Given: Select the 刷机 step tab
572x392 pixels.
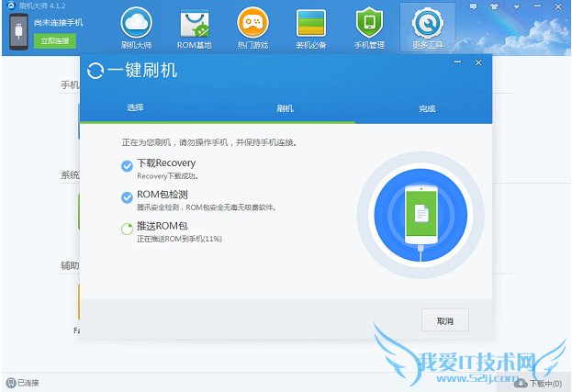Looking at the screenshot, I should click(x=285, y=108).
